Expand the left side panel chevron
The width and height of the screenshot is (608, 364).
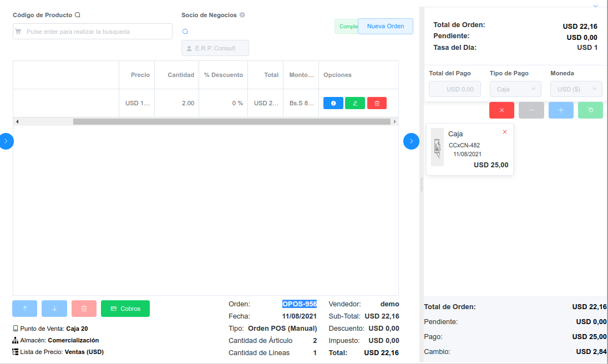[7, 141]
